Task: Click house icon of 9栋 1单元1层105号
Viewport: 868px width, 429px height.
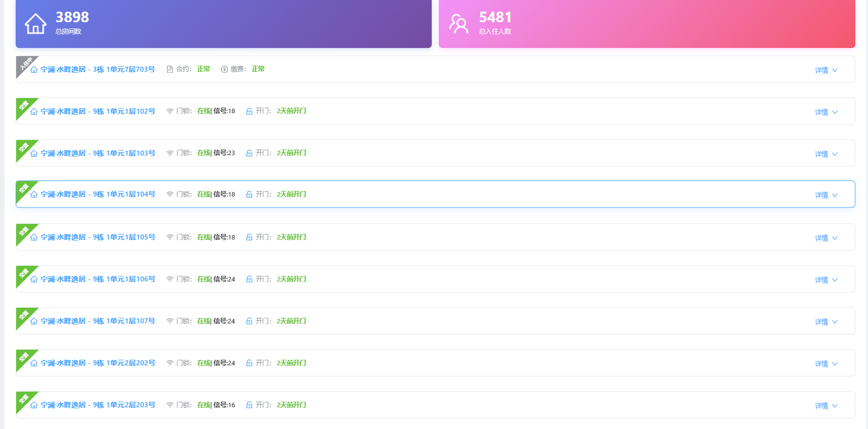Action: 34,237
